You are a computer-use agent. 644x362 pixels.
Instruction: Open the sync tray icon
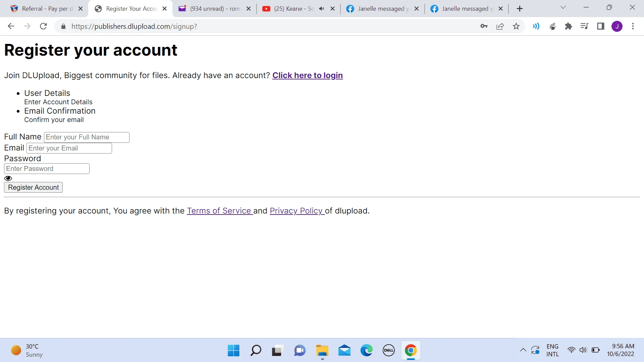pyautogui.click(x=535, y=350)
